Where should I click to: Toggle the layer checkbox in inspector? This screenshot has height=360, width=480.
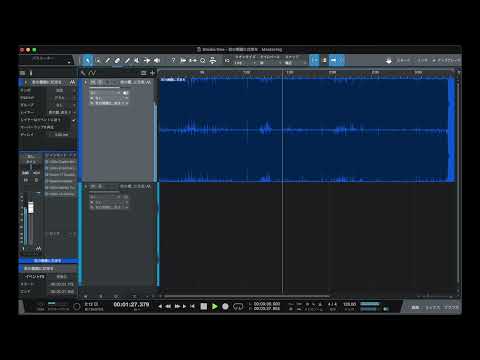(74, 120)
